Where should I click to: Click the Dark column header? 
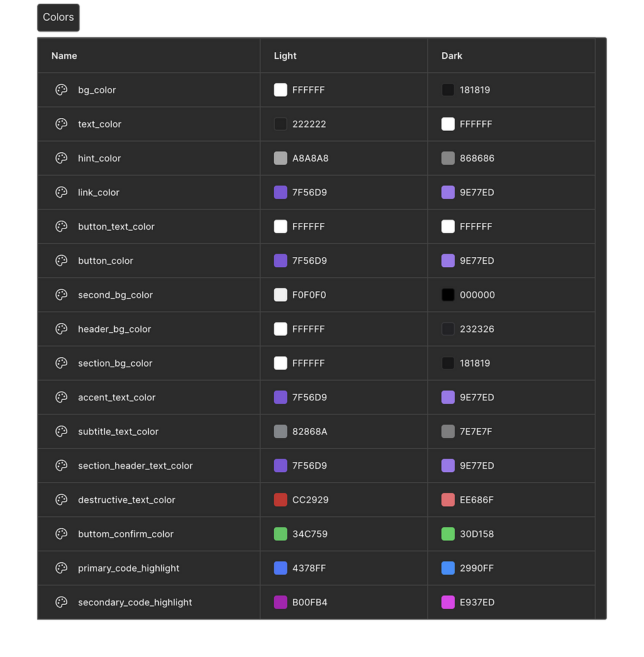(x=452, y=56)
